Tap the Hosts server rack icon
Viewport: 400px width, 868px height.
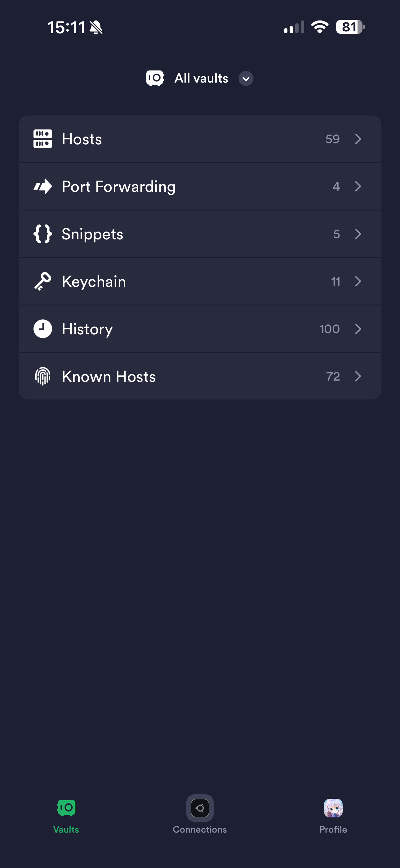tap(43, 139)
